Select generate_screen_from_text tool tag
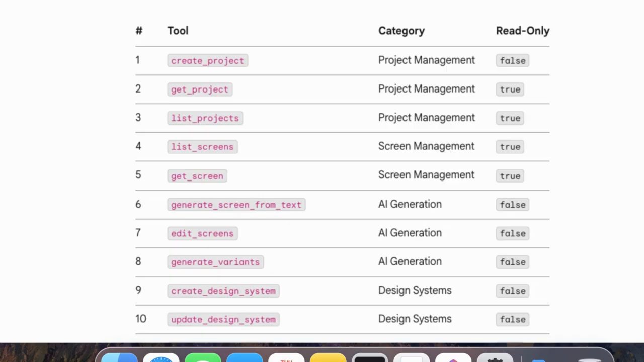 (x=236, y=205)
